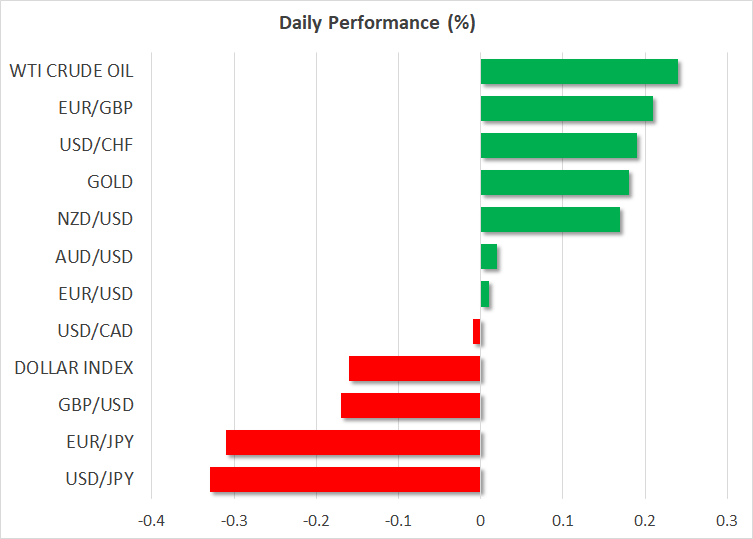
Task: Click the GOLD category label
Action: (110, 182)
